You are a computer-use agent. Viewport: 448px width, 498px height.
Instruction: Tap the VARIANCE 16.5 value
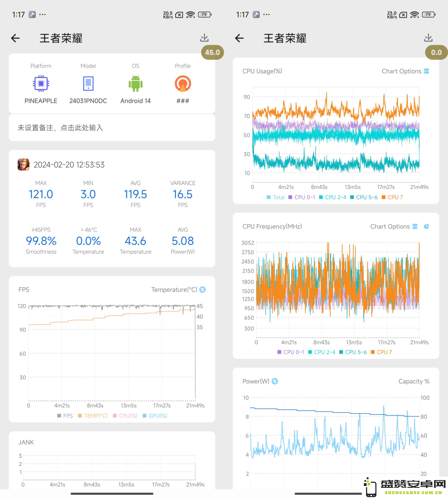[x=183, y=194]
